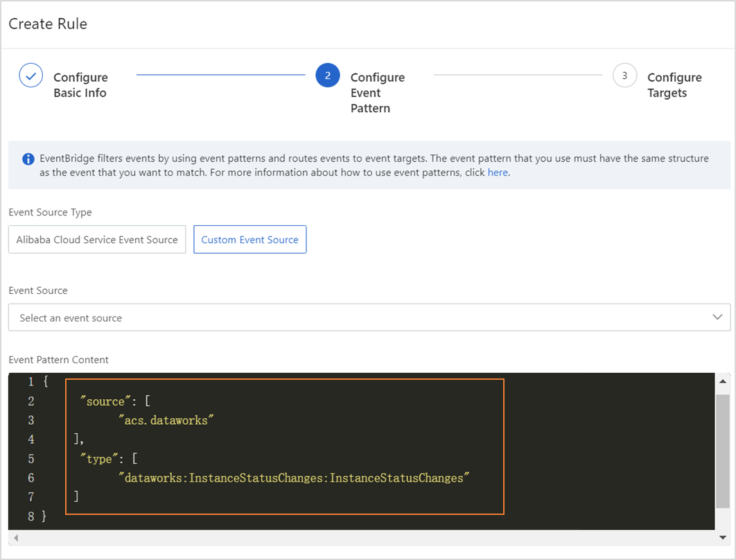Click the blue info icon
This screenshot has width=736, height=560.
click(28, 159)
